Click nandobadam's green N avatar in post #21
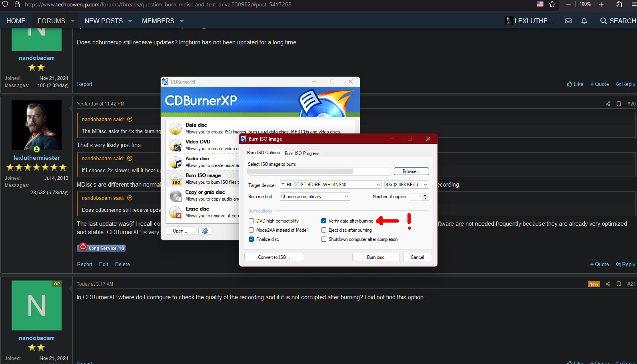This screenshot has height=364, width=637. pyautogui.click(x=36, y=306)
